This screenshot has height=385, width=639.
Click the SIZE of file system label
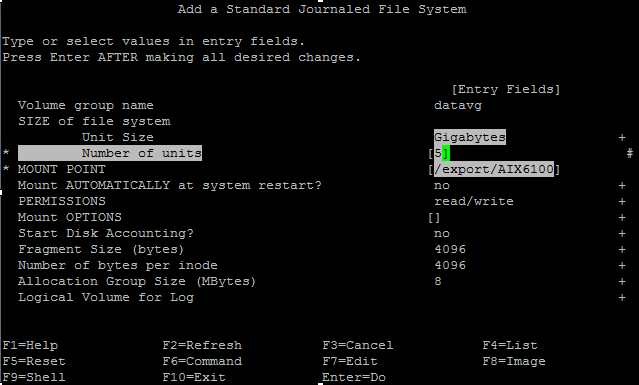(94, 121)
